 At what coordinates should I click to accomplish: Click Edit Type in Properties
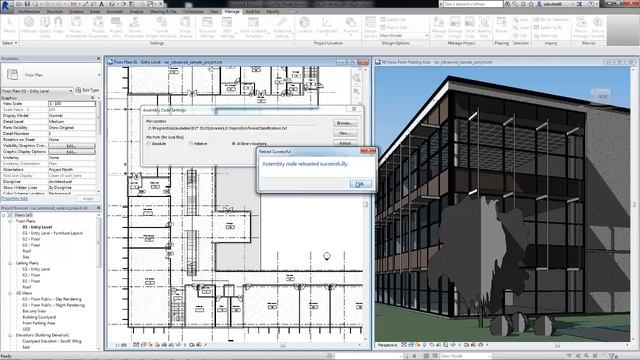[87, 90]
